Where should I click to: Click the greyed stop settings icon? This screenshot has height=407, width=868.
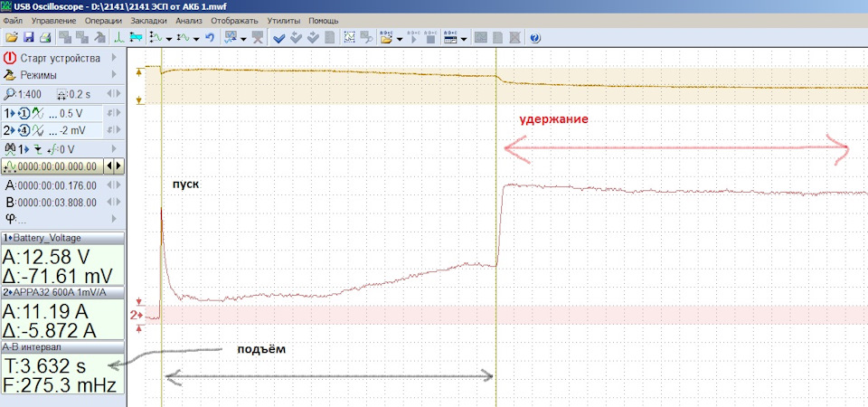coord(430,38)
